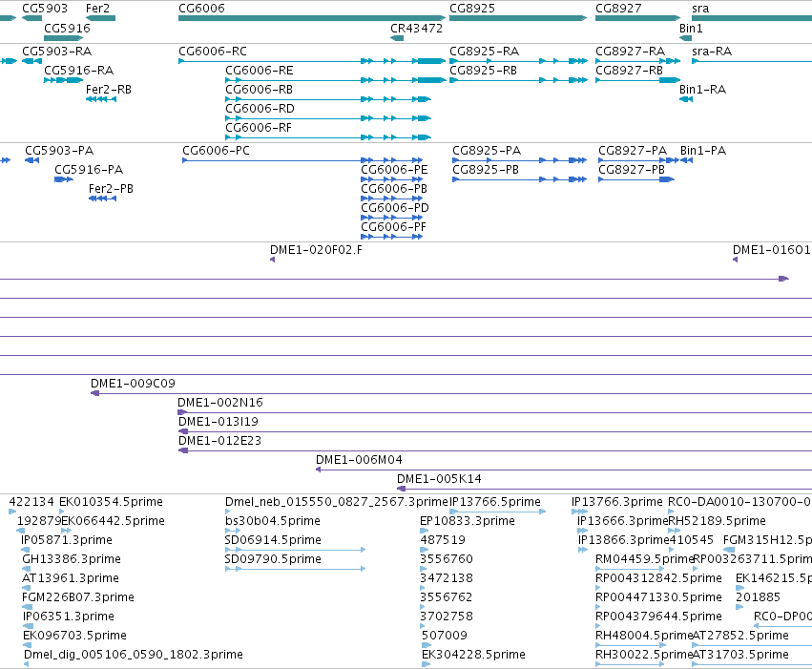
Task: Click transcript CG6006-RC
Action: tap(213, 52)
